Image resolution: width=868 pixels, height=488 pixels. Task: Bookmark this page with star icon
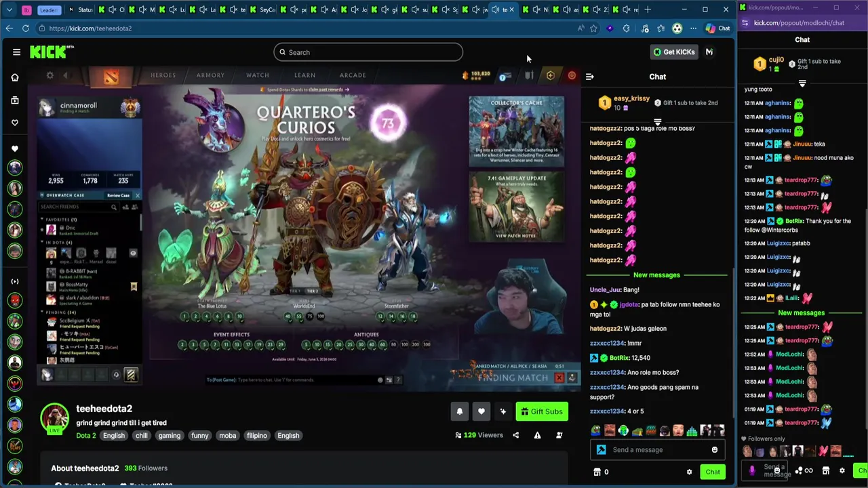coord(593,28)
